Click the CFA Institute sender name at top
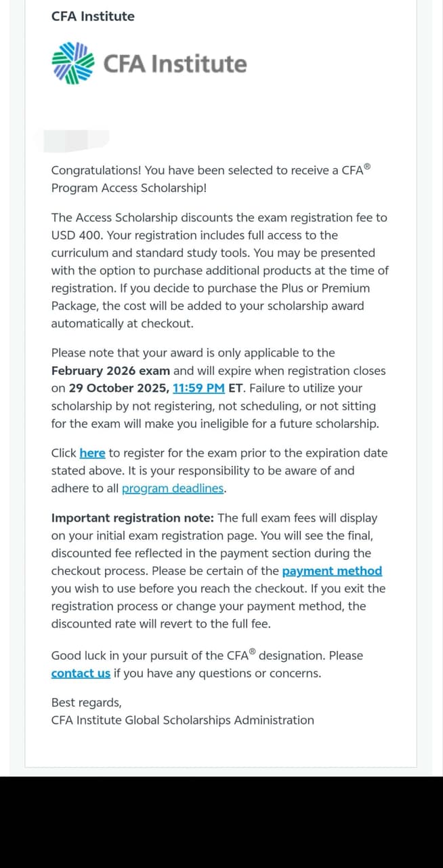This screenshot has height=868, width=443. point(93,16)
